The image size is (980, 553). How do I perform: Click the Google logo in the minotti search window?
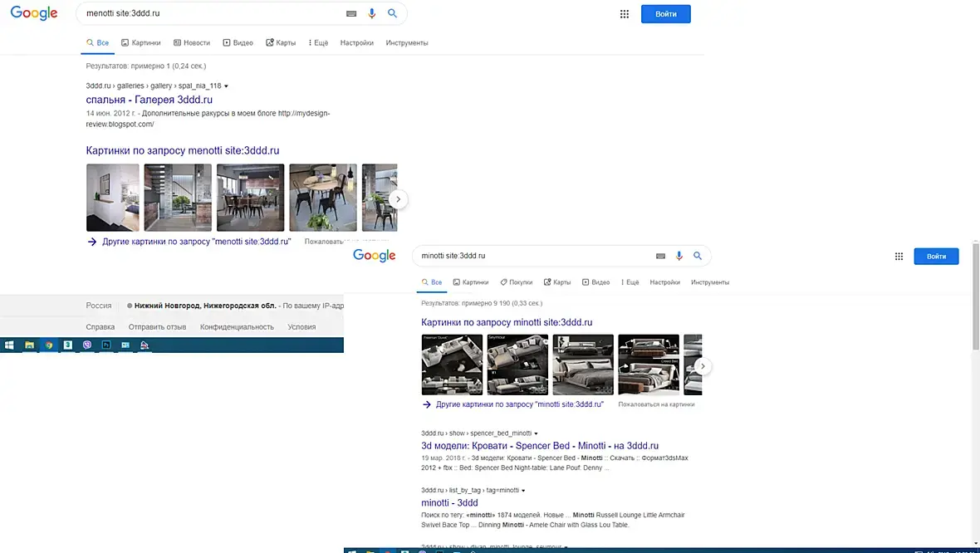tap(375, 256)
